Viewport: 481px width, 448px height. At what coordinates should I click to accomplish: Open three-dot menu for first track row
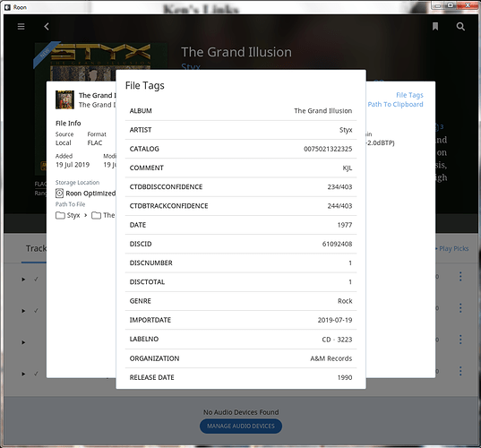(x=460, y=277)
